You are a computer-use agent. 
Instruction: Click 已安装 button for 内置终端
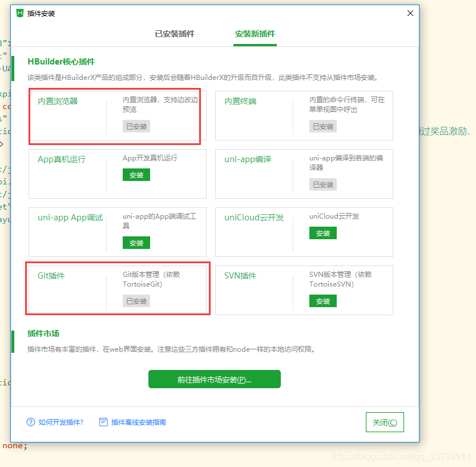323,126
